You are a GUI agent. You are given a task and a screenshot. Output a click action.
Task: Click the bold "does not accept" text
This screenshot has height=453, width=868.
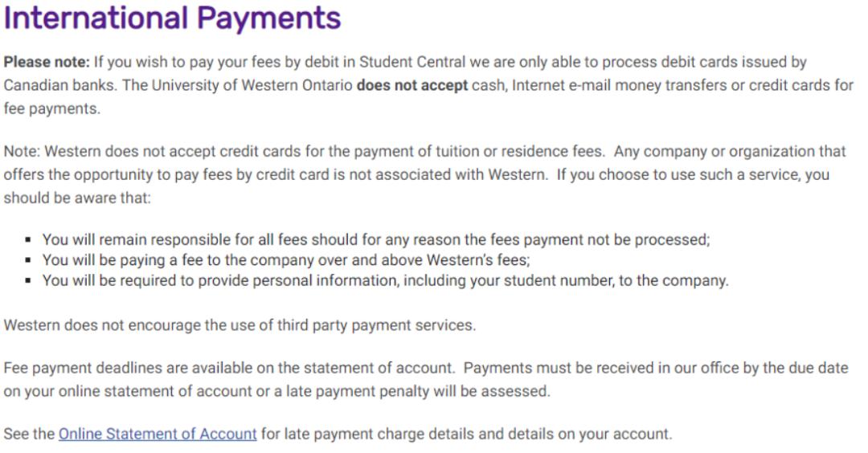412,85
